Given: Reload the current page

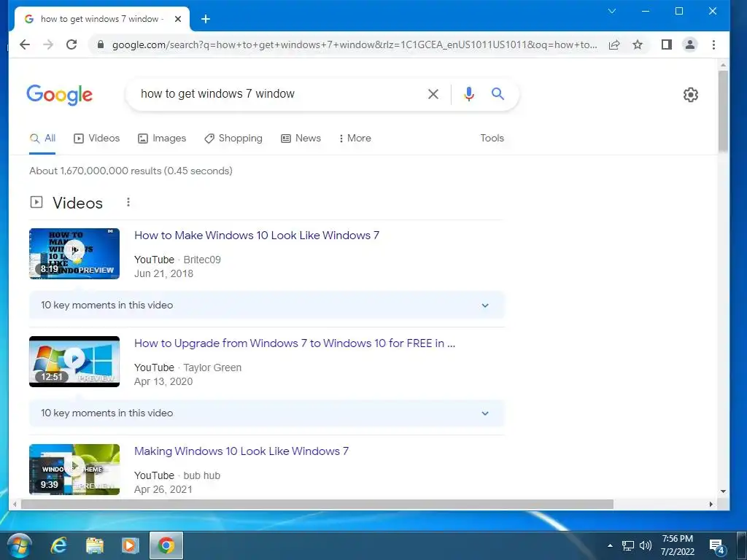Looking at the screenshot, I should pos(71,44).
